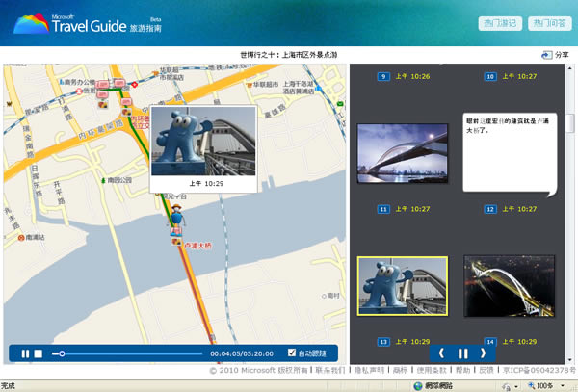The height and width of the screenshot is (392, 578).
Task: Go to previous photo in photo panel
Action: (441, 353)
